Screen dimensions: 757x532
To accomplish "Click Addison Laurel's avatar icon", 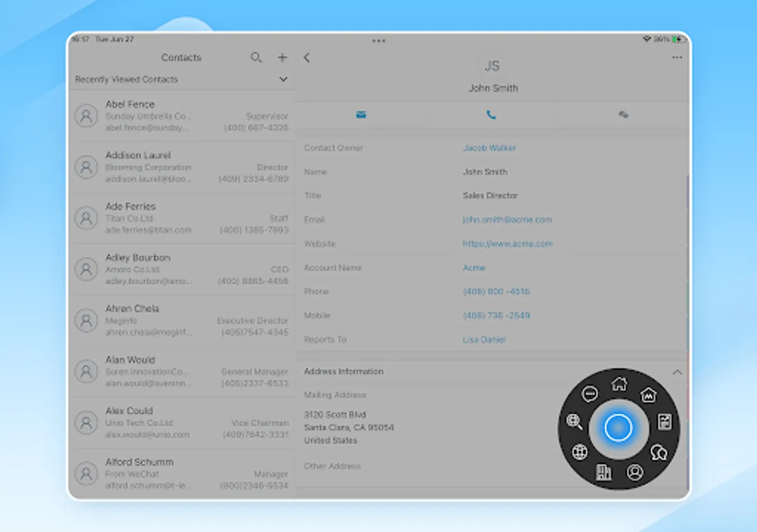I will 86,167.
